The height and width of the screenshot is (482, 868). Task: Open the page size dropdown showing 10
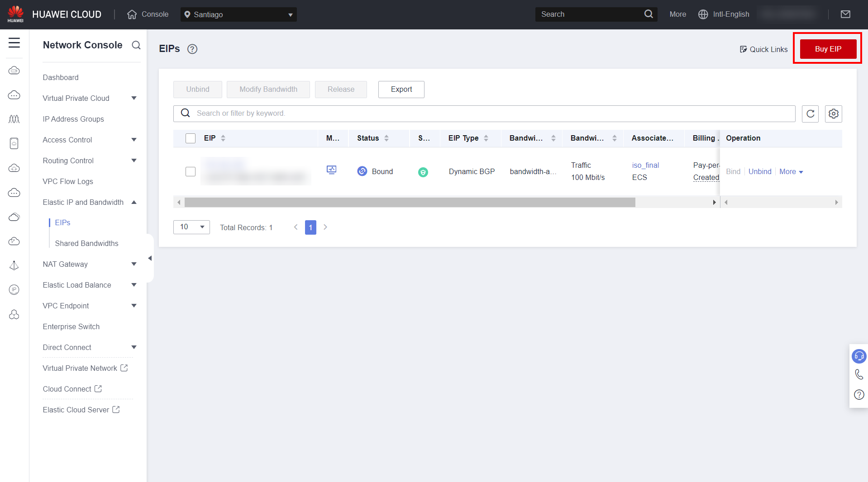coord(191,227)
